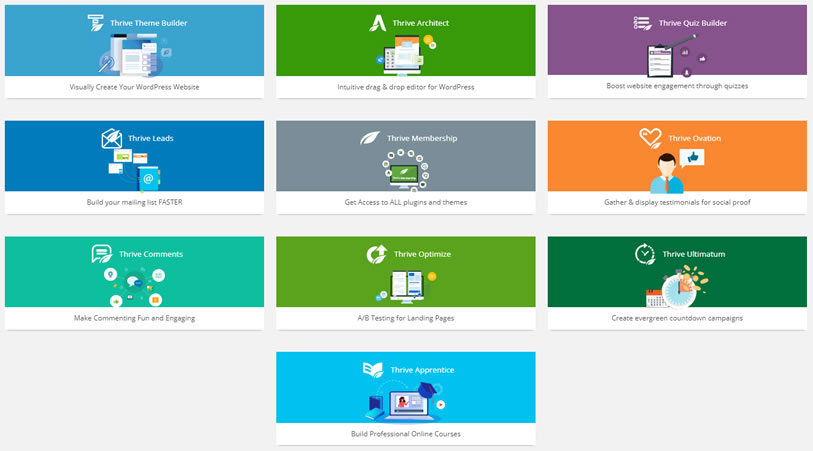The width and height of the screenshot is (813, 451).
Task: Open the Thrive Ovation person illustration
Action: (676, 171)
